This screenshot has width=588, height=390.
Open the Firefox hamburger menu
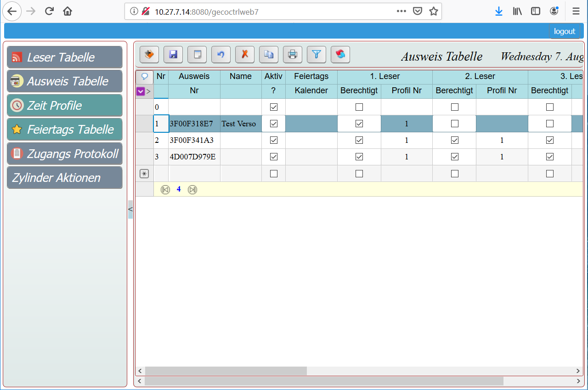point(576,11)
